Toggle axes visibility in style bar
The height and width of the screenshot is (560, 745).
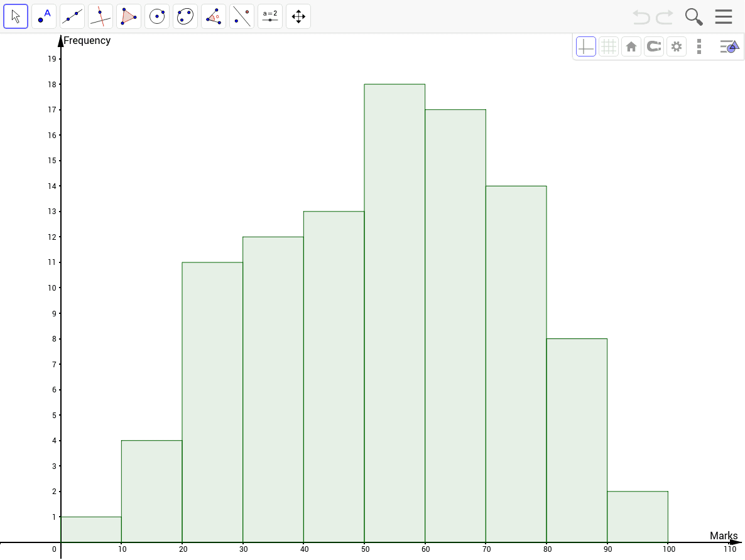585,46
